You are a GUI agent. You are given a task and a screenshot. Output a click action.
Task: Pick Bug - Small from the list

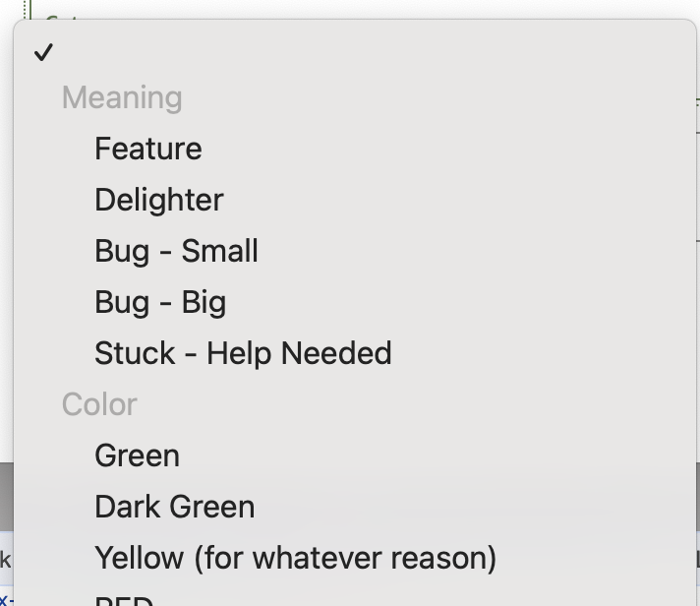click(x=176, y=251)
